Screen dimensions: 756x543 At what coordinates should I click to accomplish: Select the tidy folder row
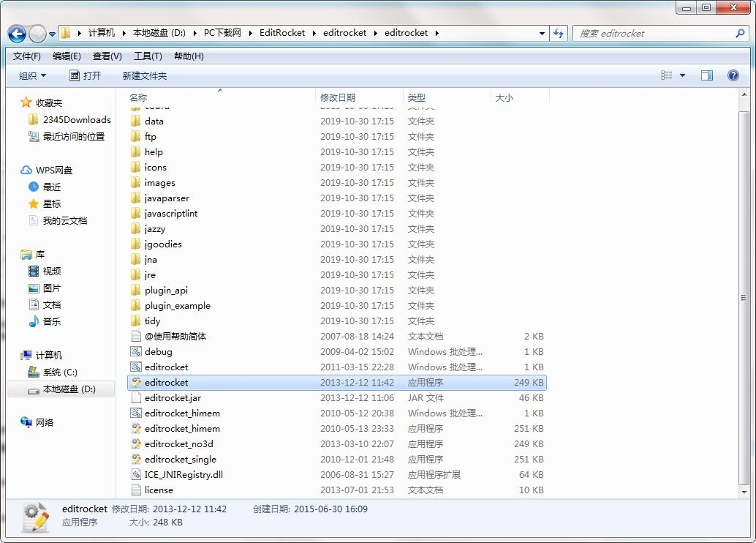(338, 321)
